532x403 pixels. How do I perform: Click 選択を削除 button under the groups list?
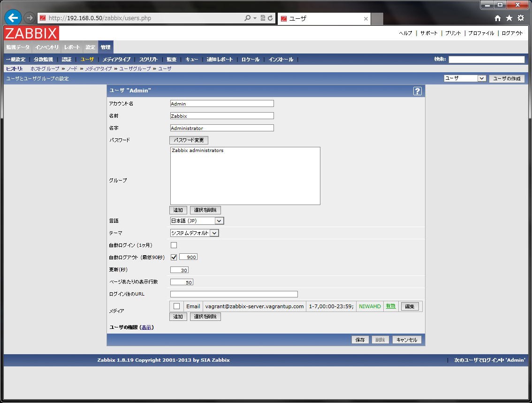tap(205, 210)
